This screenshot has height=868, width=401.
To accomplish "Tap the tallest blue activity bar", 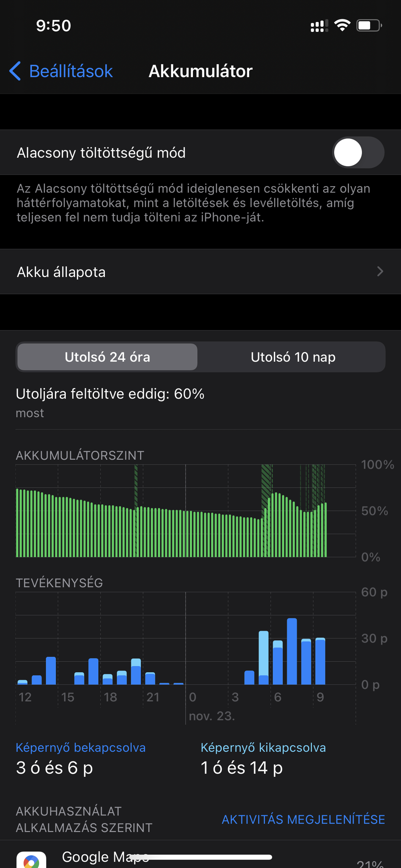I will (292, 651).
